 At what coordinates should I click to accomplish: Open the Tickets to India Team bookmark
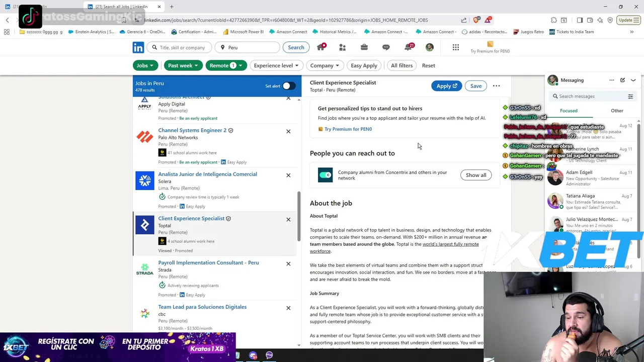pos(571,32)
